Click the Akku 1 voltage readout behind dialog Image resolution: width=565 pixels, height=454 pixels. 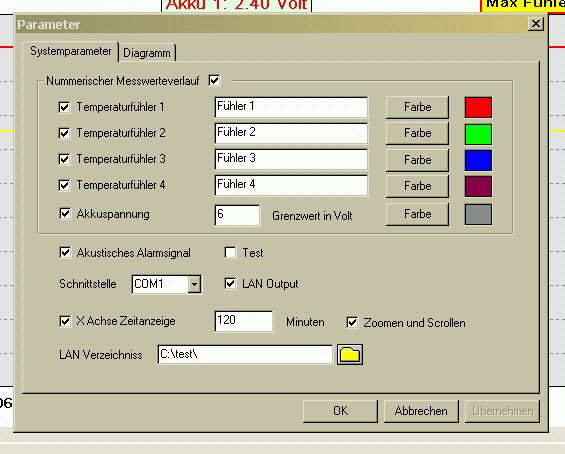236,5
